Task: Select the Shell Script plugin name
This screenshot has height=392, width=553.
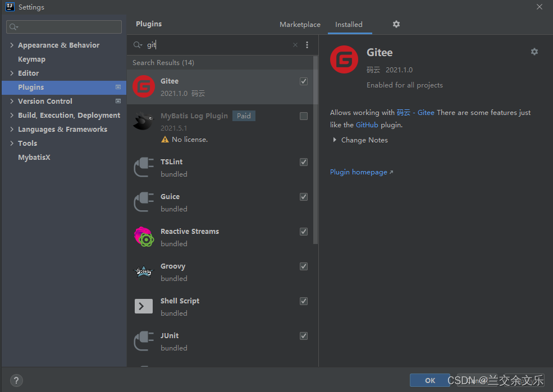Action: point(180,301)
